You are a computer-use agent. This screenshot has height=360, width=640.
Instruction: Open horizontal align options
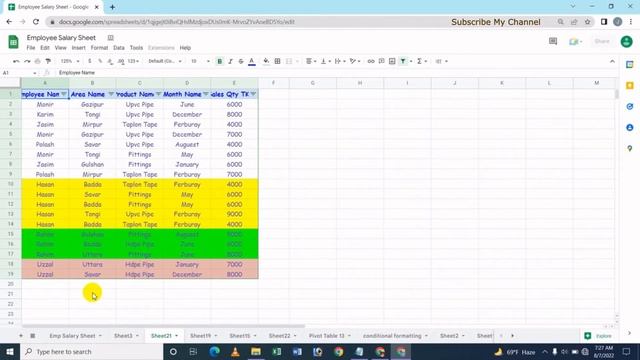[x=311, y=61]
